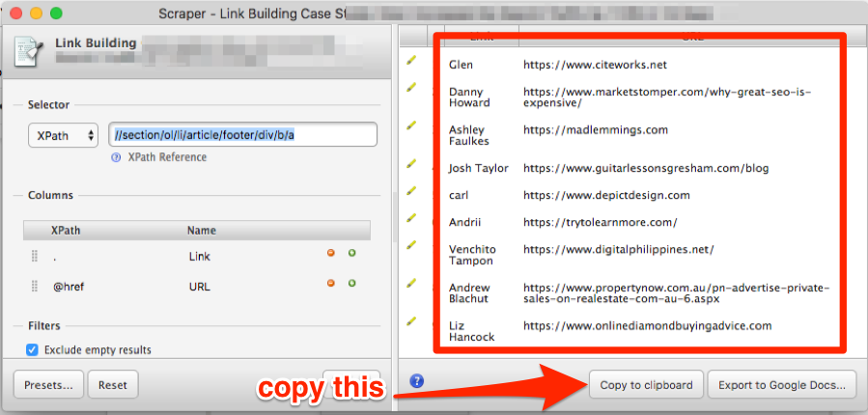Click Export to Google Docs... button

coord(782,385)
